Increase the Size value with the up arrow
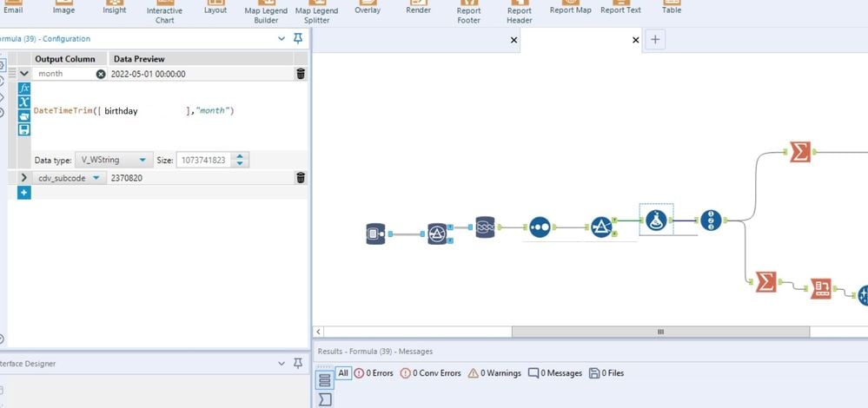Image resolution: width=868 pixels, height=408 pixels. tap(240, 156)
